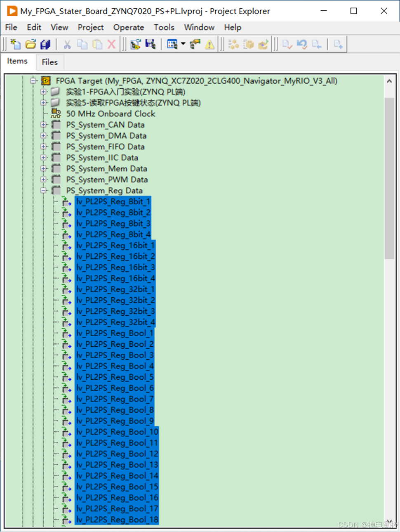Image resolution: width=400 pixels, height=532 pixels.
Task: Click the Resolve Conflicts toolbar icon
Action: click(x=195, y=44)
